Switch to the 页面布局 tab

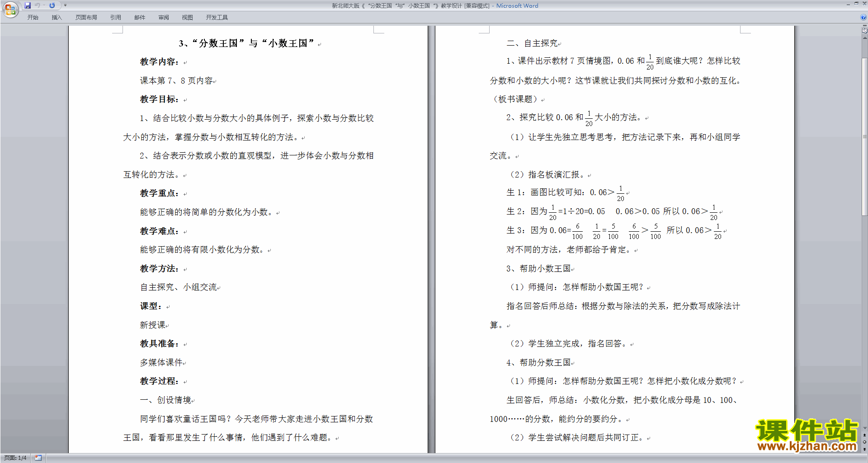(86, 17)
